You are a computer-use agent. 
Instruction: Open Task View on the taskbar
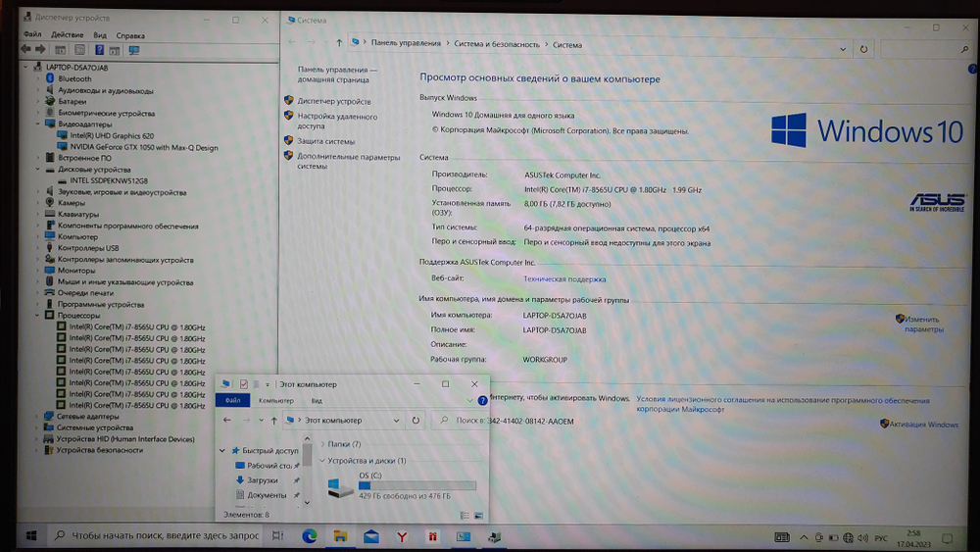(x=278, y=535)
